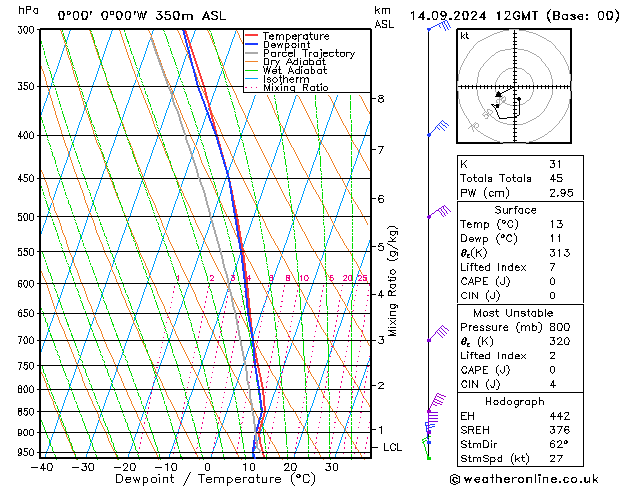629x486 pixels.
Task: Click the wind barb at 300 hPa
Action: point(440,26)
